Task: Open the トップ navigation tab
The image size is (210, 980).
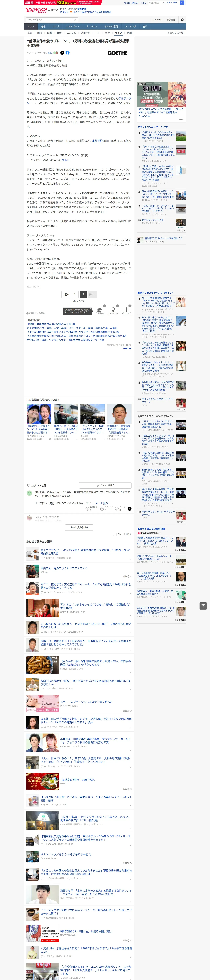Action: (31, 27)
